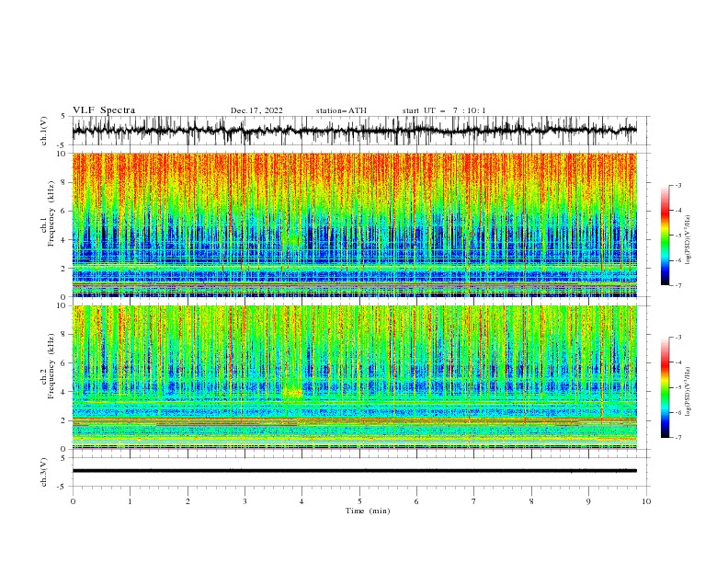Click the ch.2 color bar "log(PSD)(V²/Hz)" label
728x563 pixels.
point(688,392)
